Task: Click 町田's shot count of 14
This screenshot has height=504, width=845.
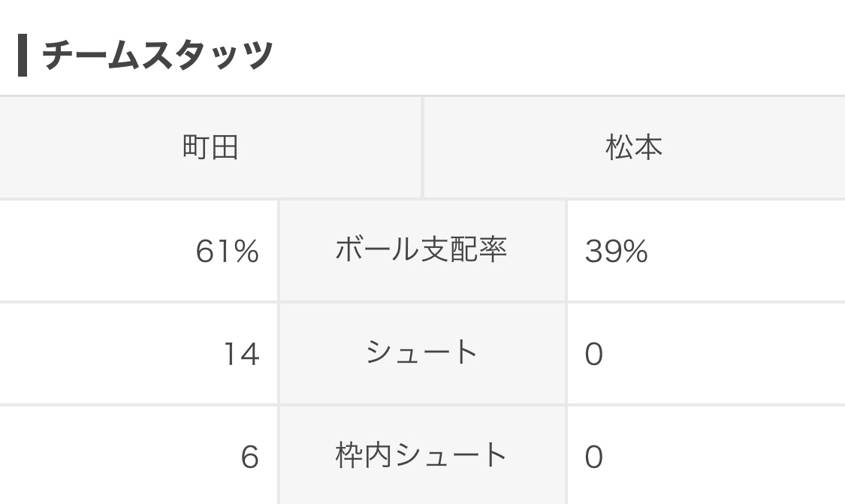Action: [241, 355]
